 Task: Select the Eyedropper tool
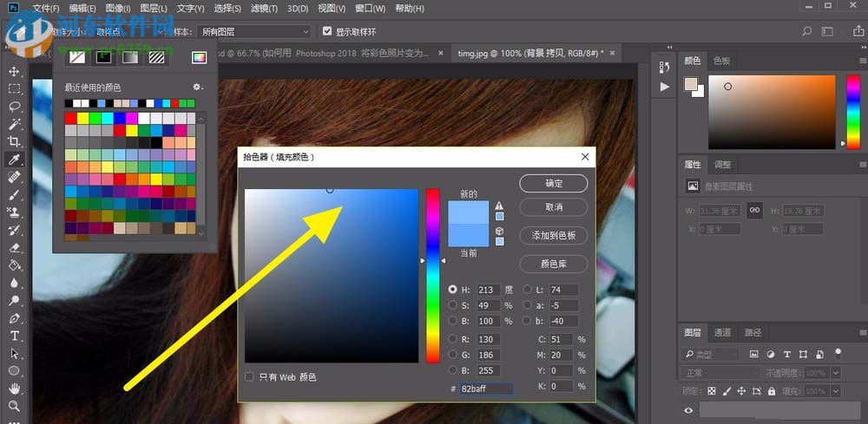pyautogui.click(x=14, y=160)
